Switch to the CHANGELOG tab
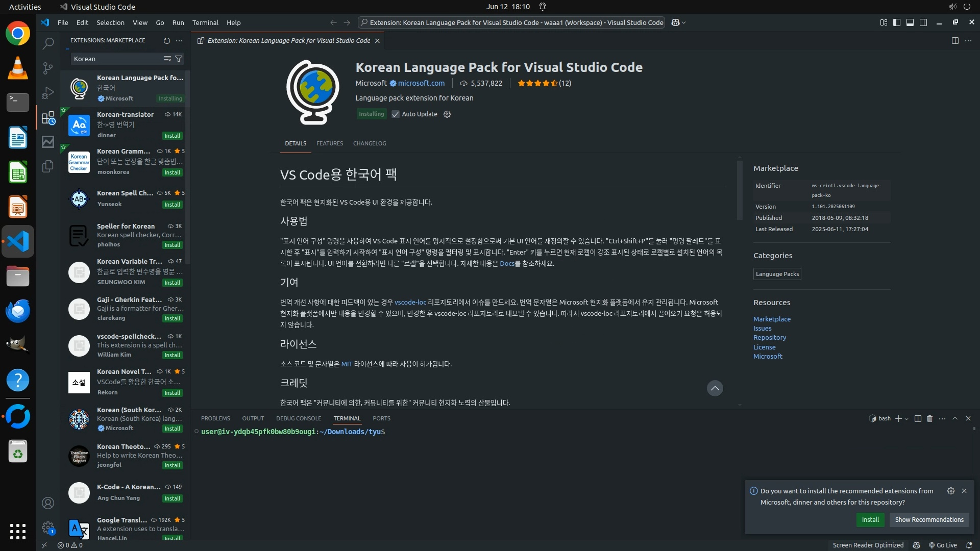This screenshot has height=551, width=980. point(370,143)
